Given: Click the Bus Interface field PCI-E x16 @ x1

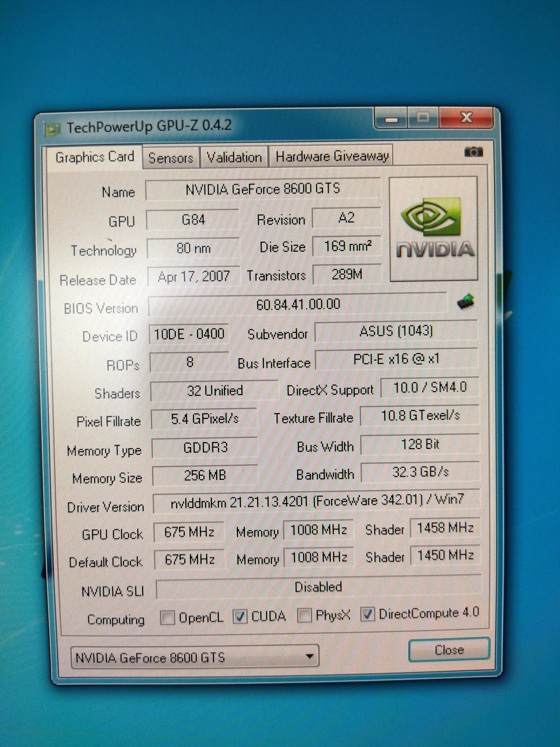Looking at the screenshot, I should click(396, 359).
